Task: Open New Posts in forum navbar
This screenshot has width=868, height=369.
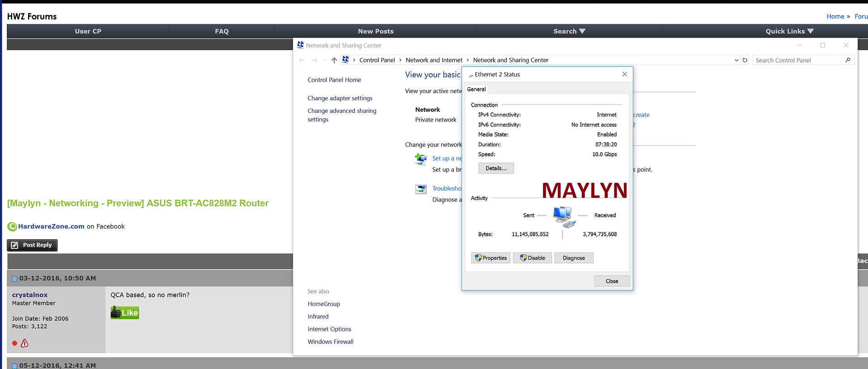Action: click(376, 31)
